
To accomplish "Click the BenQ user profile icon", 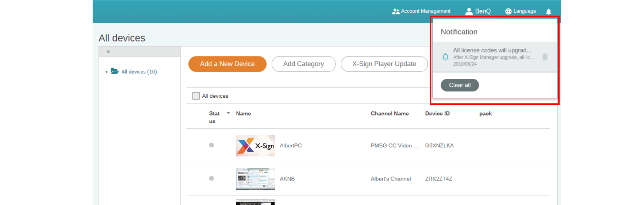I will [469, 11].
